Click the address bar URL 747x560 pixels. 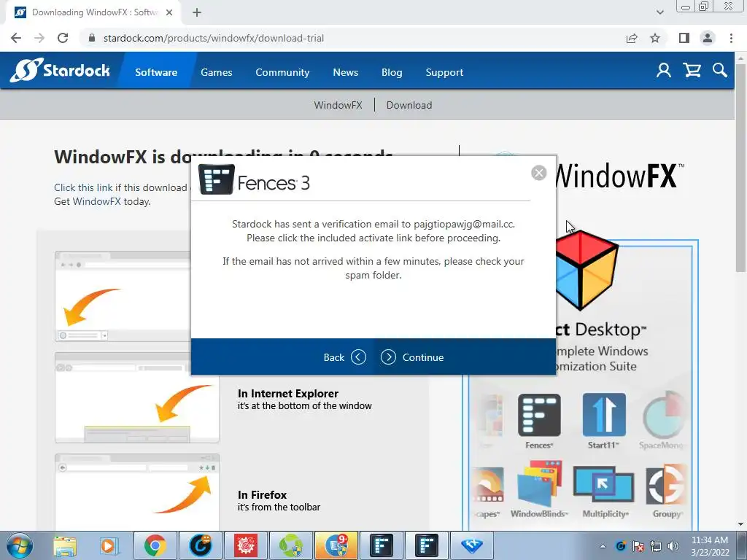click(214, 38)
